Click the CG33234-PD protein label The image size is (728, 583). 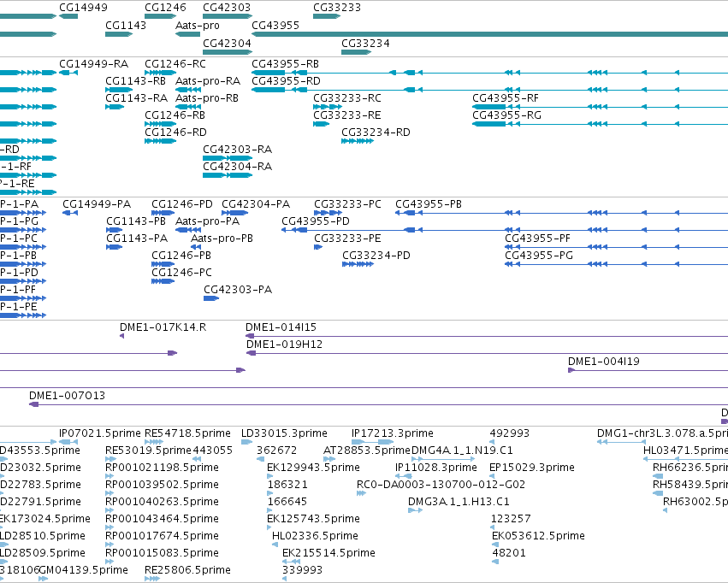[x=376, y=256]
